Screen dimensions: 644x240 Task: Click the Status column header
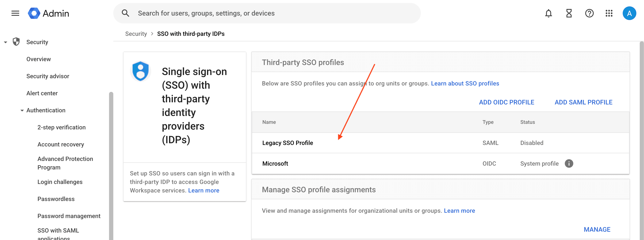pos(528,122)
